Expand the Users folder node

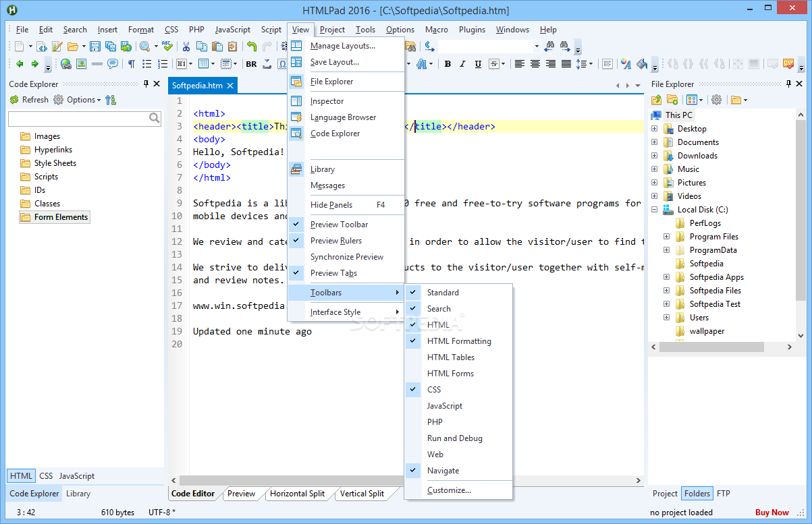point(666,318)
